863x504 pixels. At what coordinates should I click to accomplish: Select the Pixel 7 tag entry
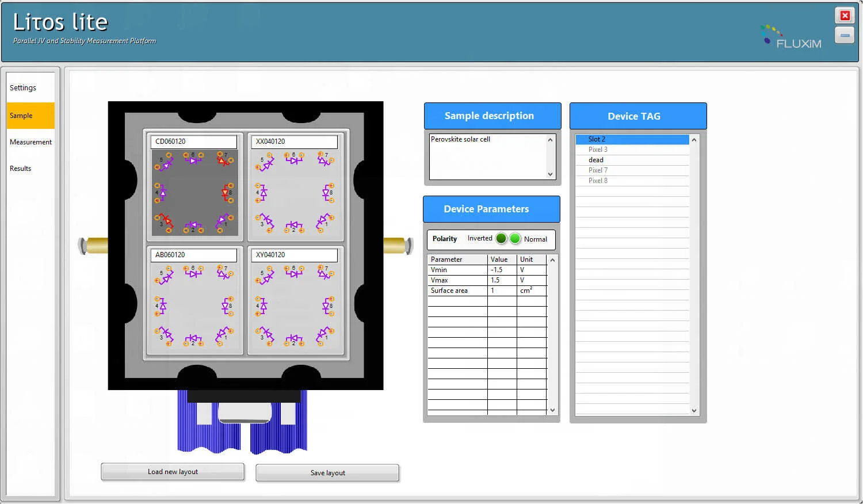[x=597, y=170]
